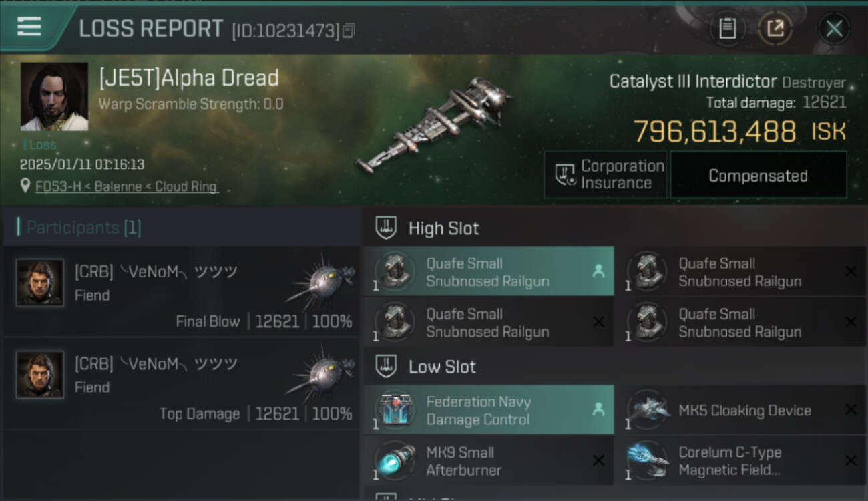Open FD53-H < Balenne < Cloud Ring location link
The width and height of the screenshot is (868, 501).
coord(127,187)
